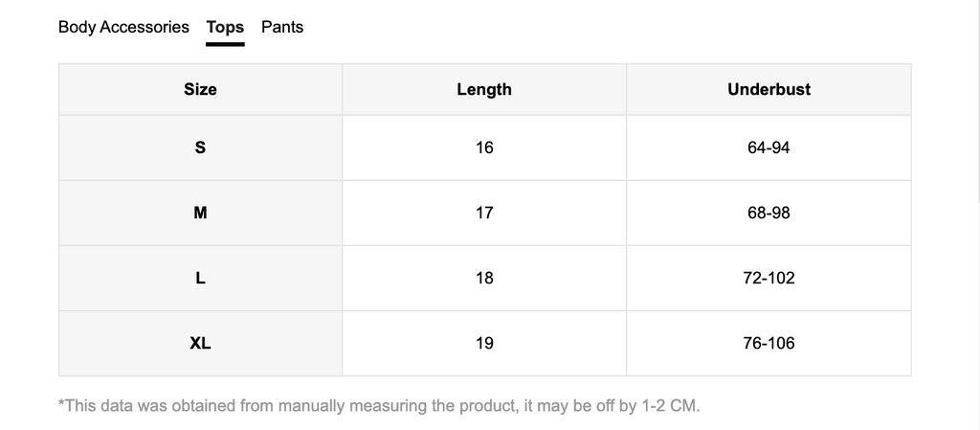Viewport: 980px width, 430px height.
Task: Select the L size row label
Action: click(x=200, y=278)
